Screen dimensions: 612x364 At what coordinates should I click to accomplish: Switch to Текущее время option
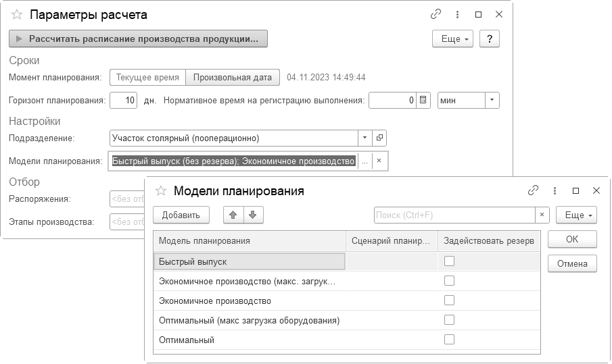(x=147, y=77)
